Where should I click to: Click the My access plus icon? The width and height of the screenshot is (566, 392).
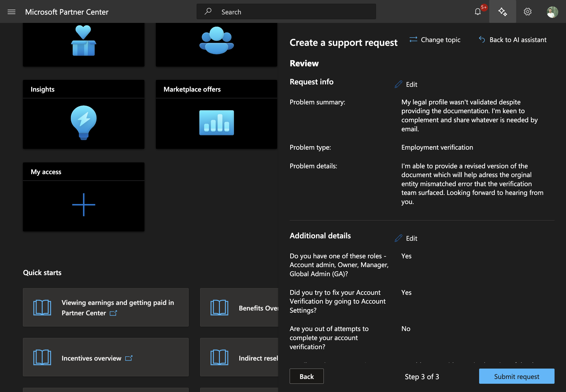pos(84,205)
